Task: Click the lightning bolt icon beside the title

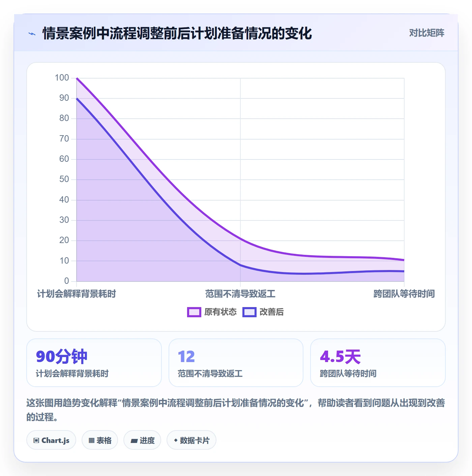Action: (x=32, y=34)
